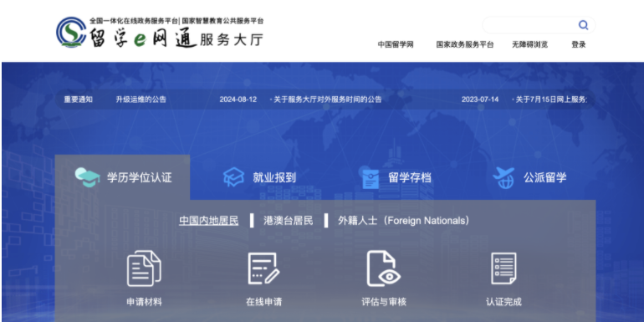Click the 登录 login link
This screenshot has width=644, height=322.
click(x=578, y=45)
